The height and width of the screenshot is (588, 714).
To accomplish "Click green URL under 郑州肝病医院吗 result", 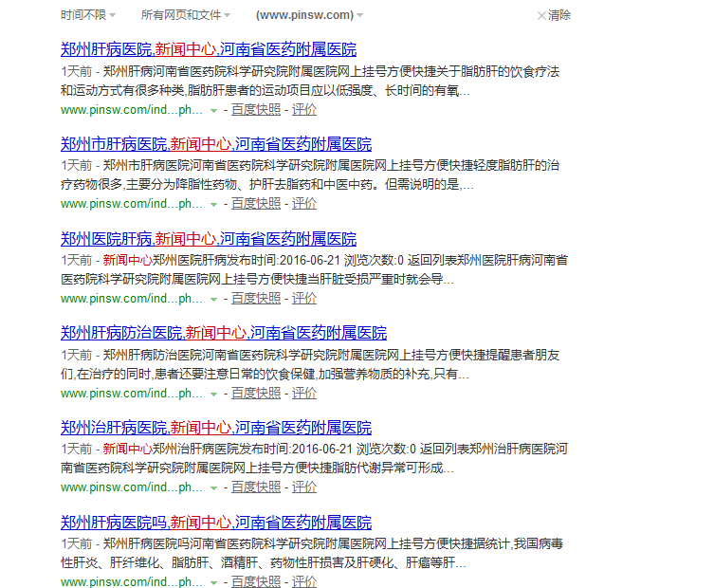I will (x=132, y=581).
